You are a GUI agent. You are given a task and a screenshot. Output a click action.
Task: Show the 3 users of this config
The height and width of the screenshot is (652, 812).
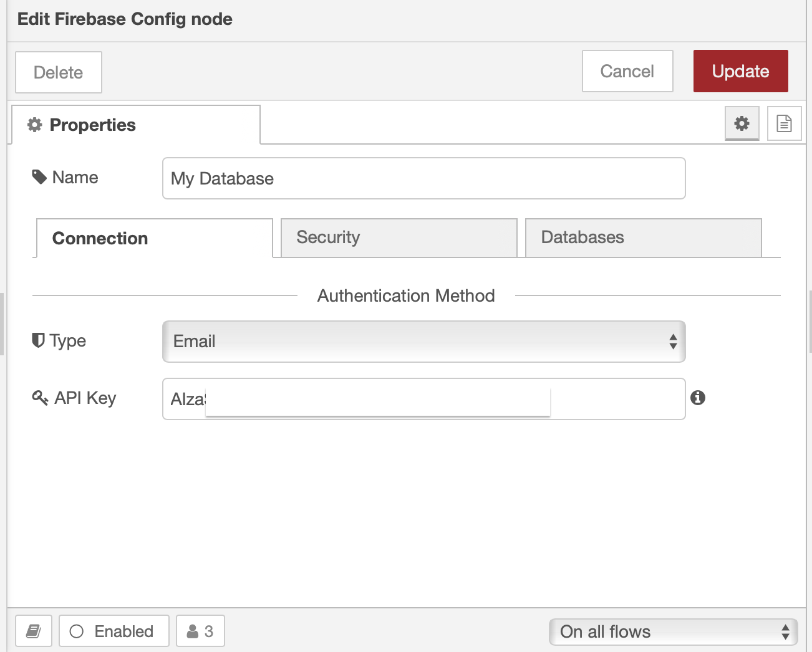click(200, 631)
